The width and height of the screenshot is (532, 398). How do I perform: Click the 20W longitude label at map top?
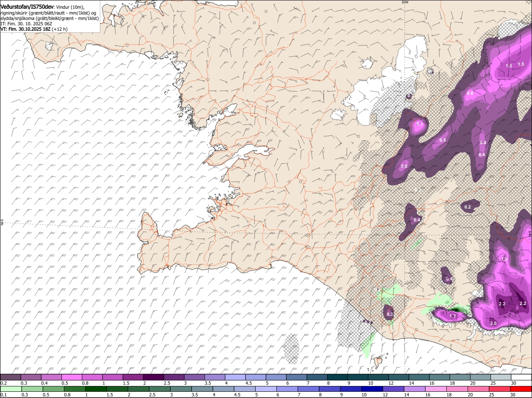405,2
